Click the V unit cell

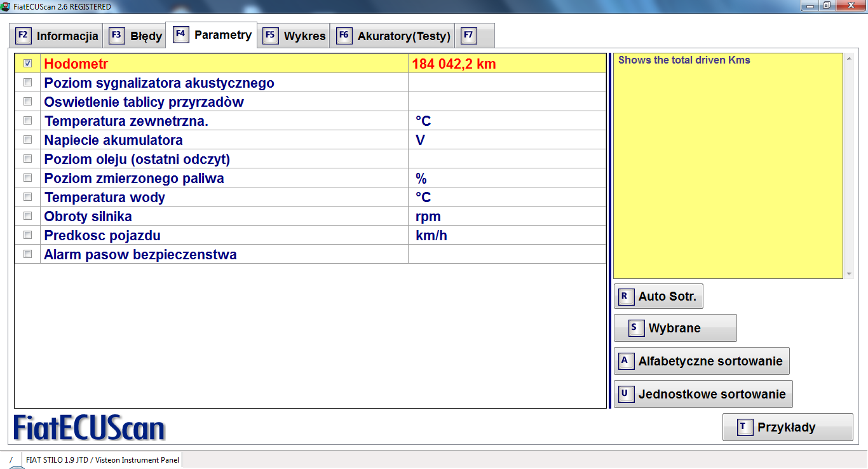point(506,140)
